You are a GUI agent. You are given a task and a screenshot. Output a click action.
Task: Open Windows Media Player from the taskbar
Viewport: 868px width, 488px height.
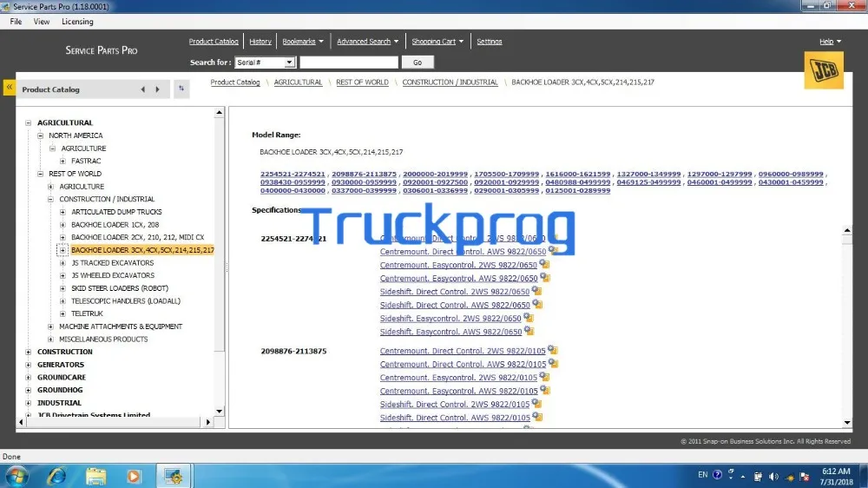(134, 477)
